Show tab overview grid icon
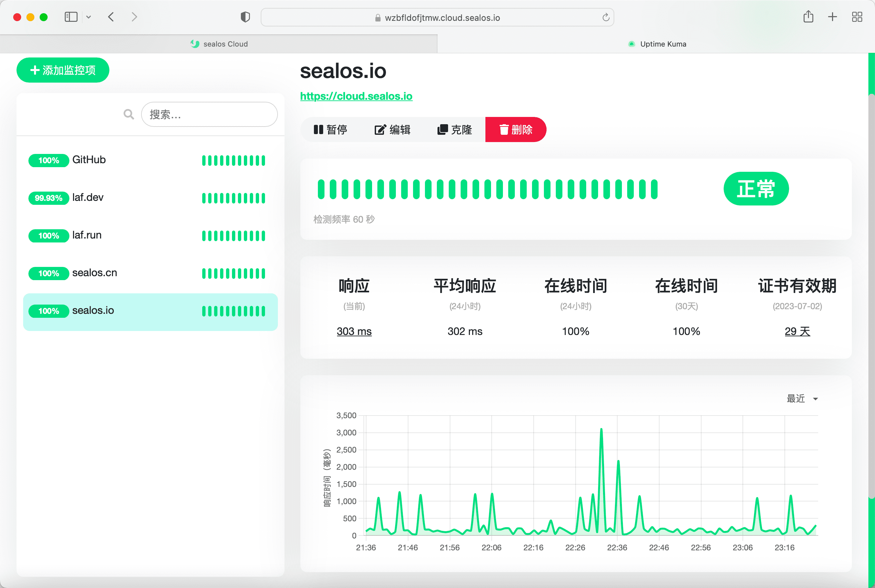 click(857, 17)
